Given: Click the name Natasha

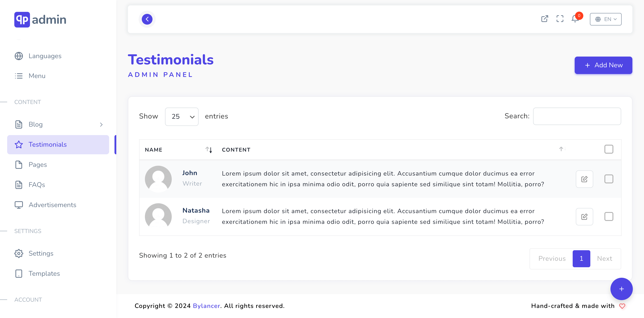Looking at the screenshot, I should [196, 210].
